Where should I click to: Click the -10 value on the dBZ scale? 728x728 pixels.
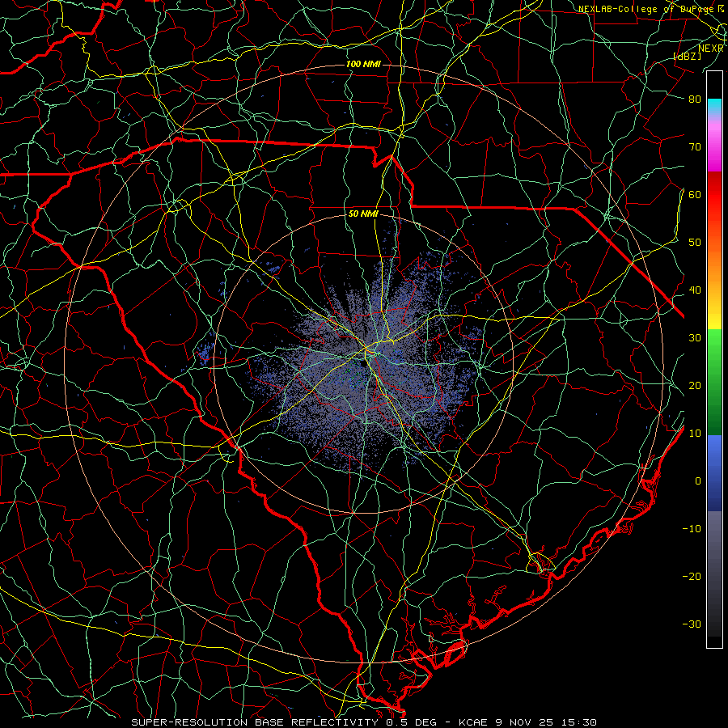(692, 529)
